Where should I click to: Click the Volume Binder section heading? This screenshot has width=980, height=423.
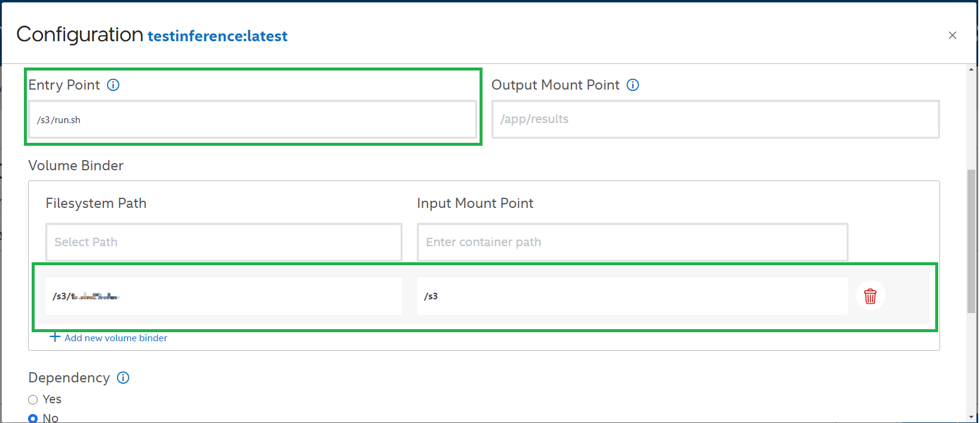(x=76, y=165)
